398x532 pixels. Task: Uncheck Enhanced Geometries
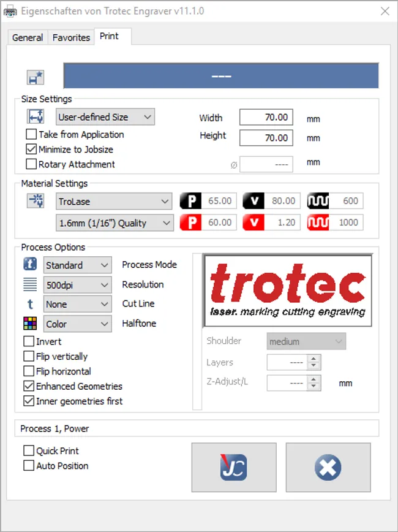[x=29, y=386]
